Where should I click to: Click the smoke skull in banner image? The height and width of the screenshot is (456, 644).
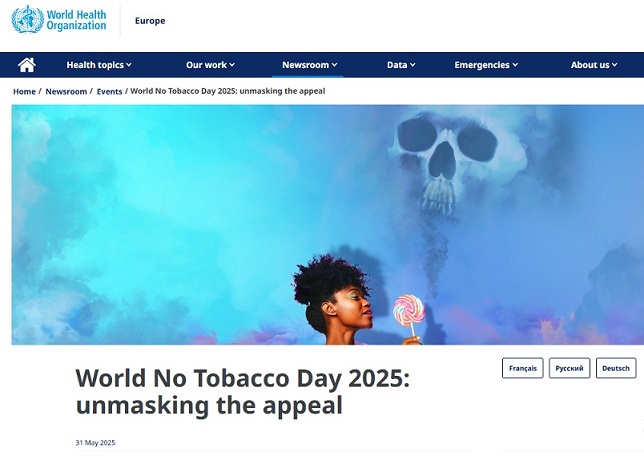tap(439, 160)
